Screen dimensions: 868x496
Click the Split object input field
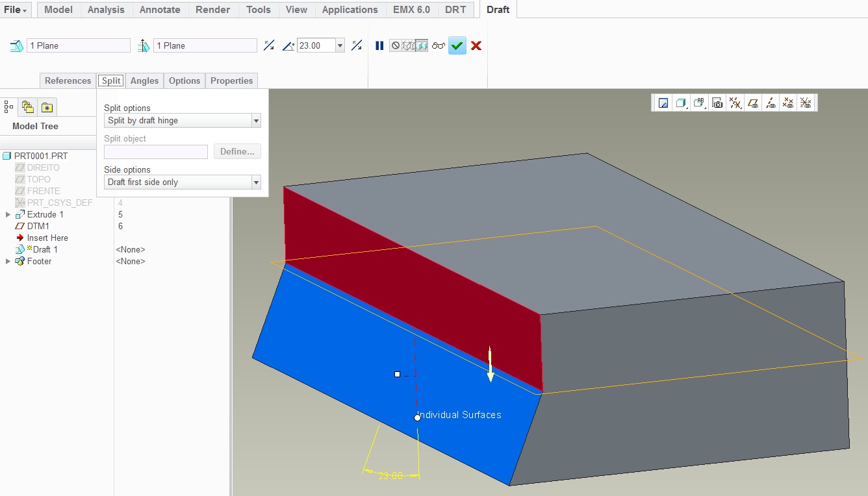pyautogui.click(x=156, y=151)
